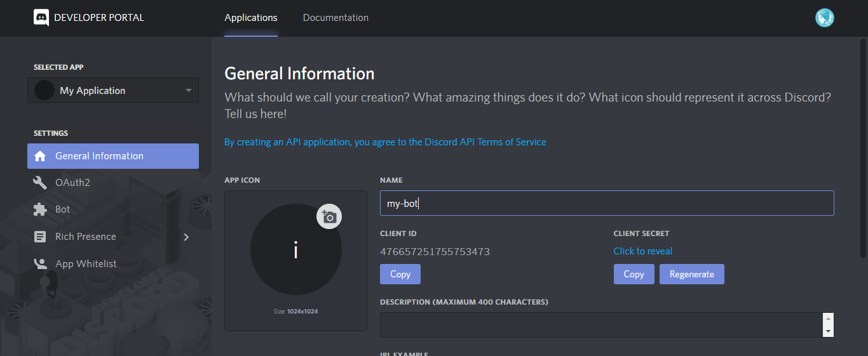
Task: Click the Rich Presence document icon
Action: click(40, 237)
